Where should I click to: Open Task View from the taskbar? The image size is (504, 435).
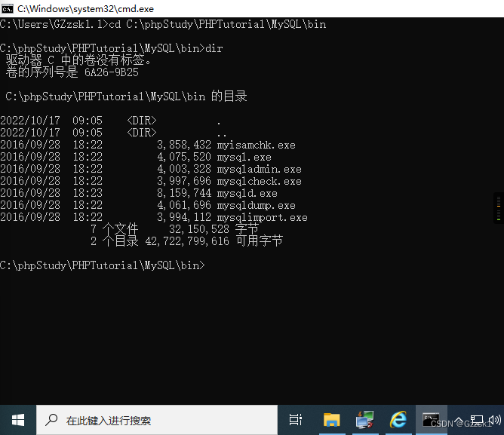pos(296,420)
